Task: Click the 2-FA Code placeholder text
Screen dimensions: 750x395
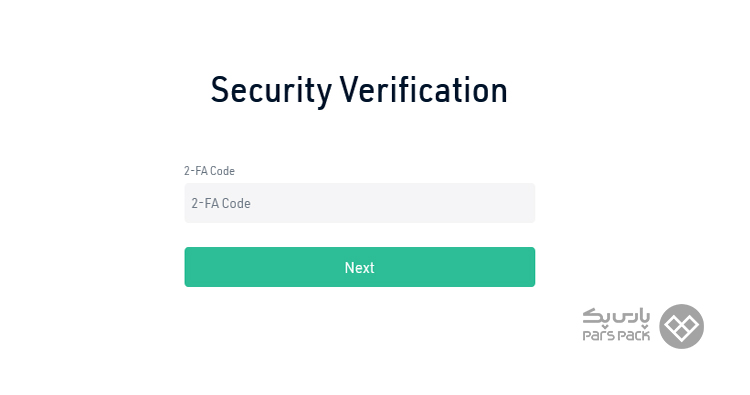Action: [x=221, y=203]
